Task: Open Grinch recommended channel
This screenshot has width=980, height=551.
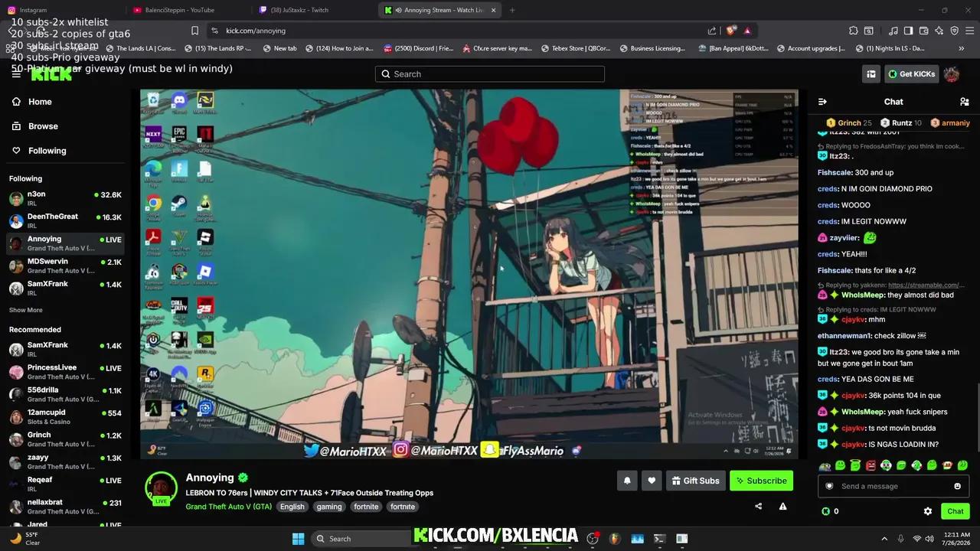Action: 65,439
